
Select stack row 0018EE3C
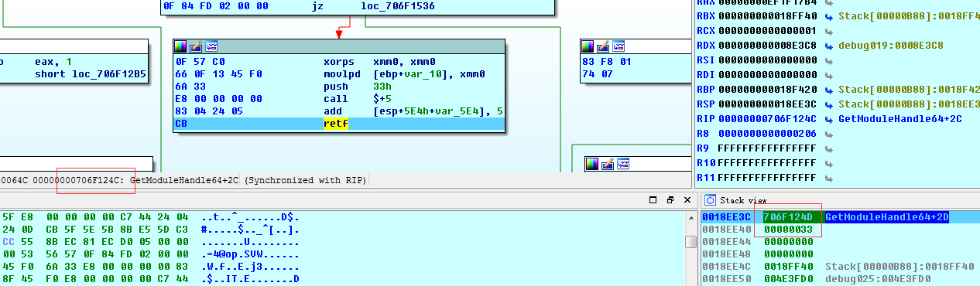click(840, 218)
